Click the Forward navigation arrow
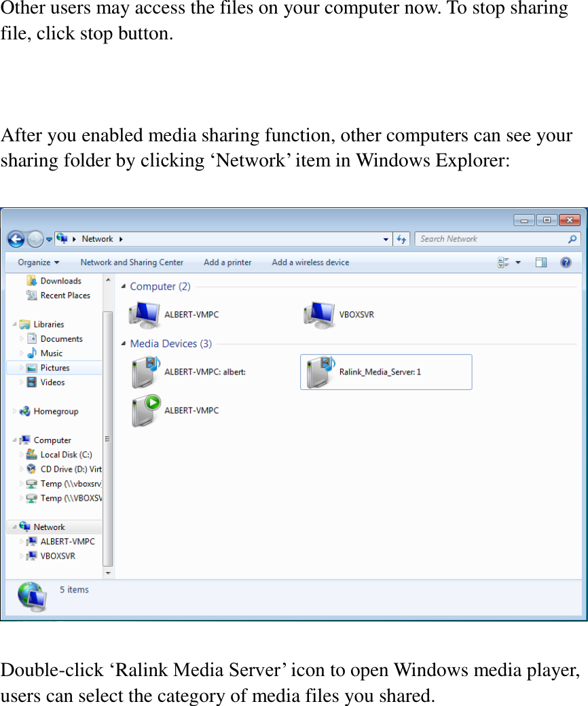Viewport: 588px width, 706px height. (35, 239)
